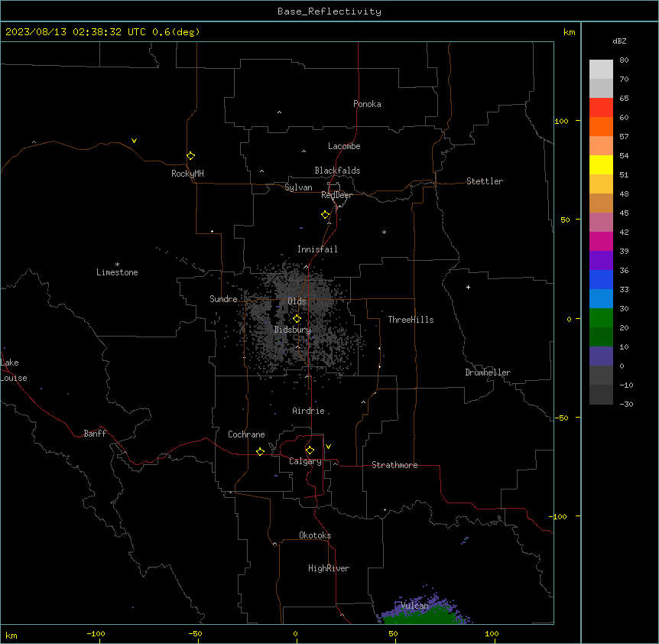Select the purple 39 dBZ legend swatch

[601, 260]
